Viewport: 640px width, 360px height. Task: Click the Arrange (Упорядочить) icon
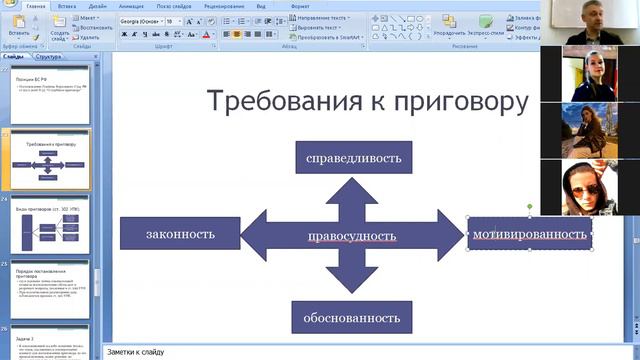(x=449, y=21)
